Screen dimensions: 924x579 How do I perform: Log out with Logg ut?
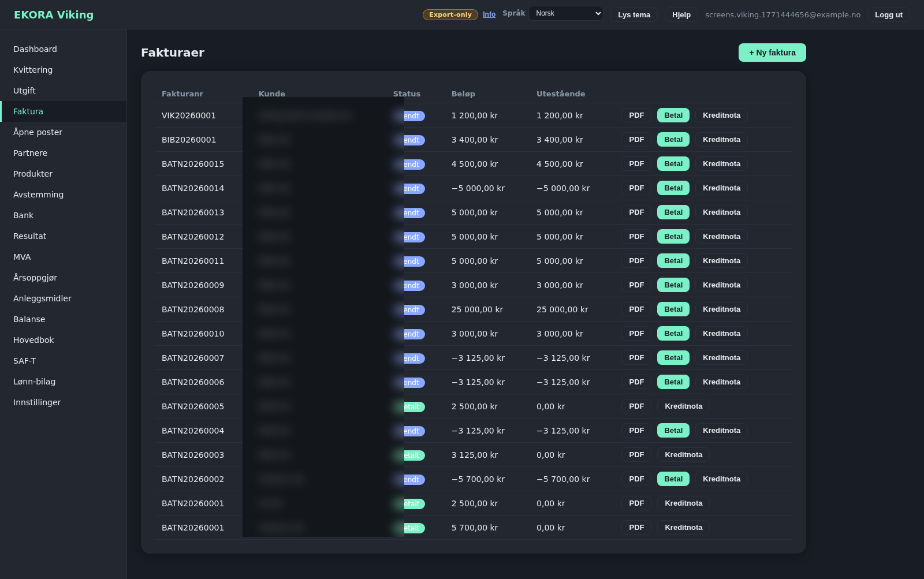coord(888,15)
